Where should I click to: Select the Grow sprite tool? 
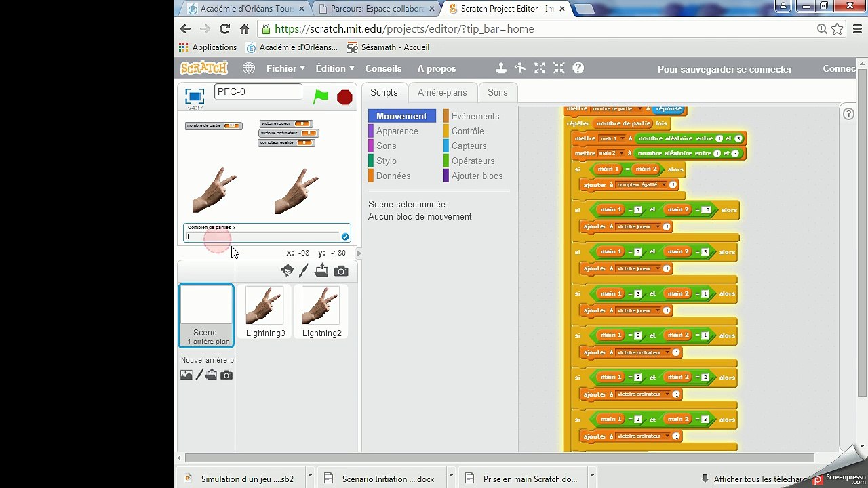click(539, 68)
